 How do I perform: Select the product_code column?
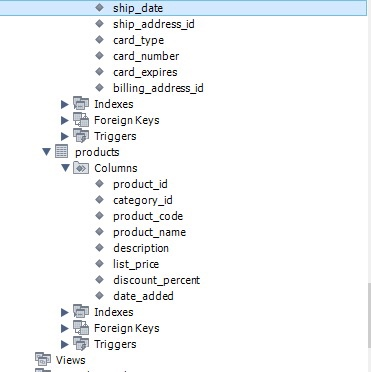tap(148, 216)
